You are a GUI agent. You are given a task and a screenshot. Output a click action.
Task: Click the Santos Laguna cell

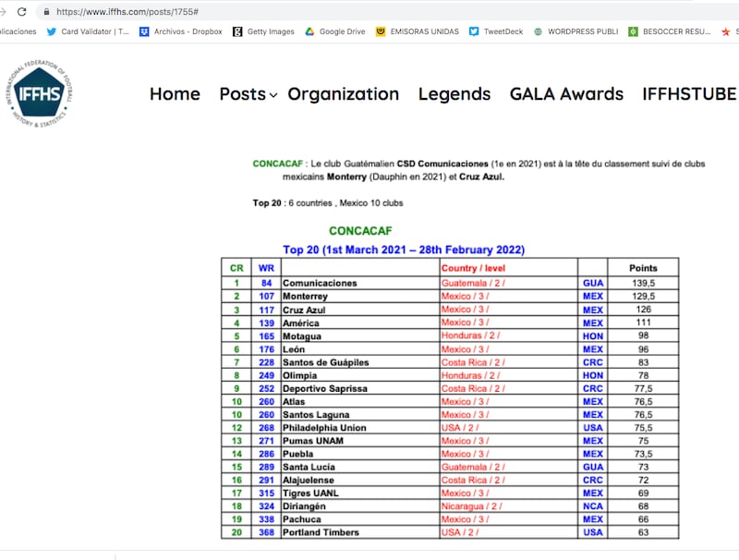coord(360,414)
